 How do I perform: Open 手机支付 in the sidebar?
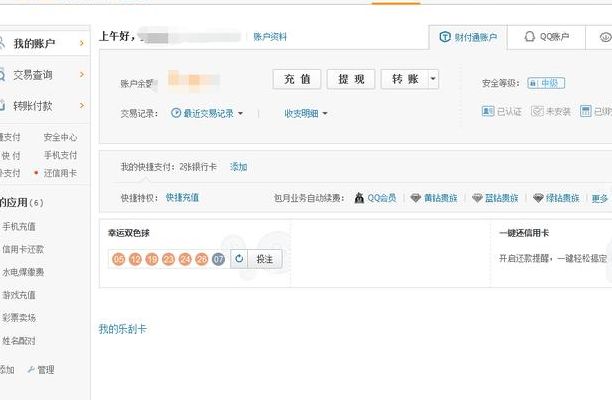pyautogui.click(x=60, y=155)
